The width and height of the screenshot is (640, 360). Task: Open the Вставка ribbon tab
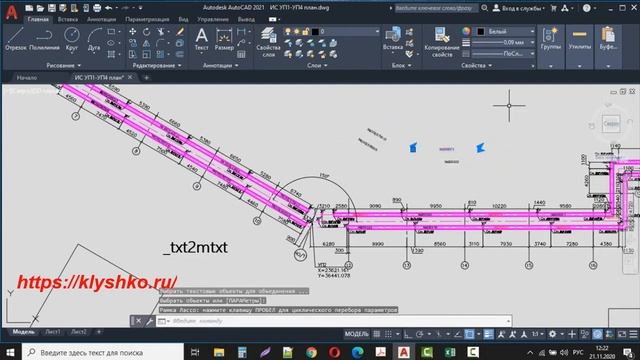(68, 19)
